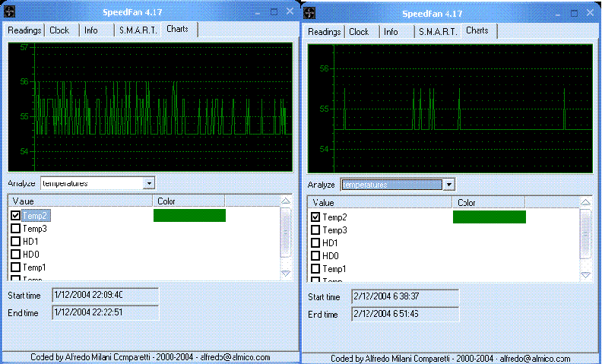Open the Readings tab in the left window

pyautogui.click(x=24, y=30)
